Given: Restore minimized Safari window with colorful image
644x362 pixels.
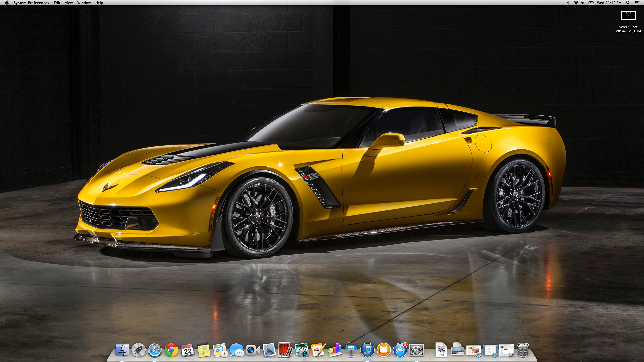Looking at the screenshot, I should 474,351.
